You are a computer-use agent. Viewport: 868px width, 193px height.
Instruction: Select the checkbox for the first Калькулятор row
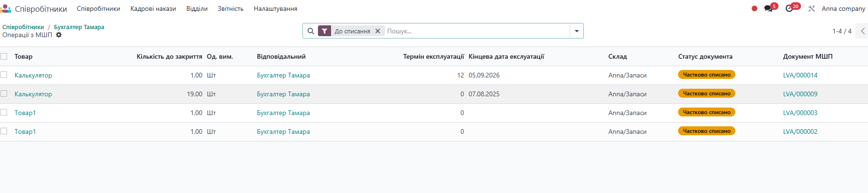[4, 75]
